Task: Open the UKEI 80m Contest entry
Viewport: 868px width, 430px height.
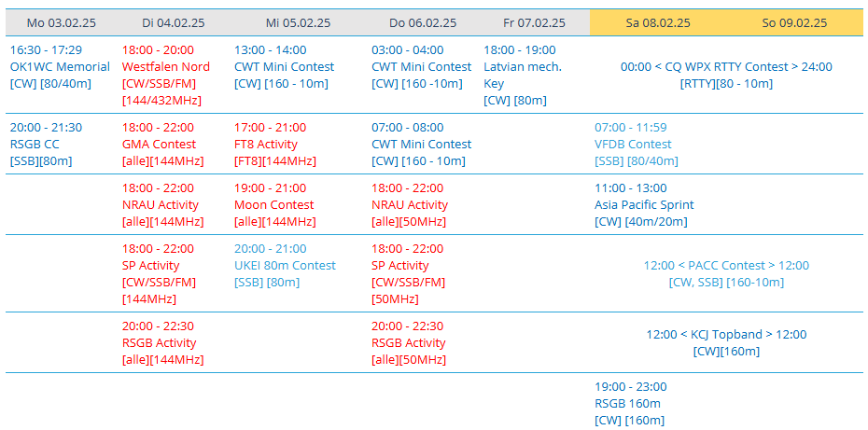Action: [x=285, y=266]
